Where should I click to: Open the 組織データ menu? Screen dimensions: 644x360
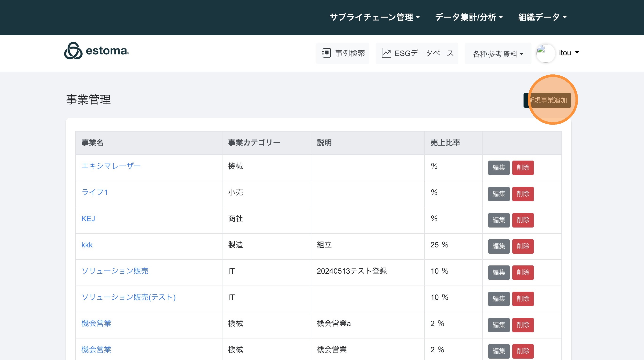tap(542, 17)
